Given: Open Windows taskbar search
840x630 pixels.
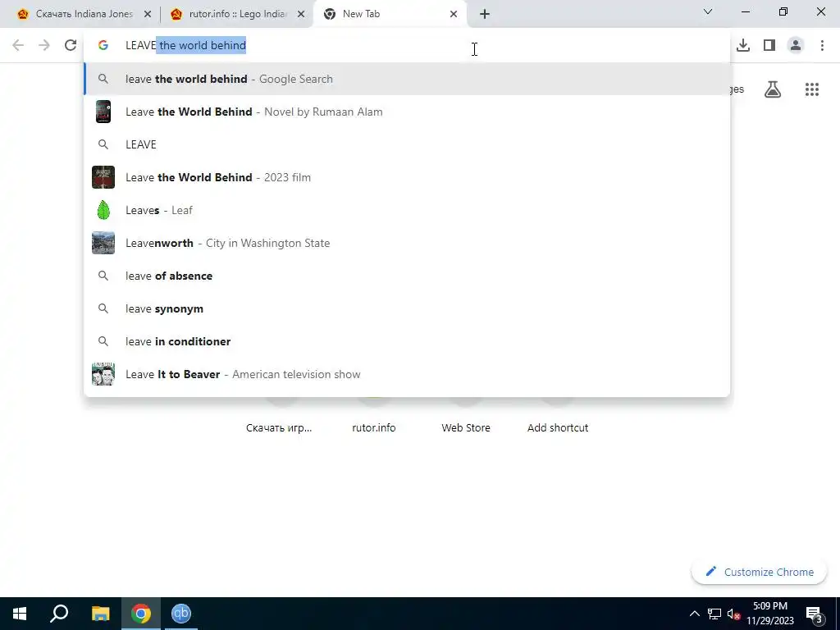Looking at the screenshot, I should coord(59,614).
